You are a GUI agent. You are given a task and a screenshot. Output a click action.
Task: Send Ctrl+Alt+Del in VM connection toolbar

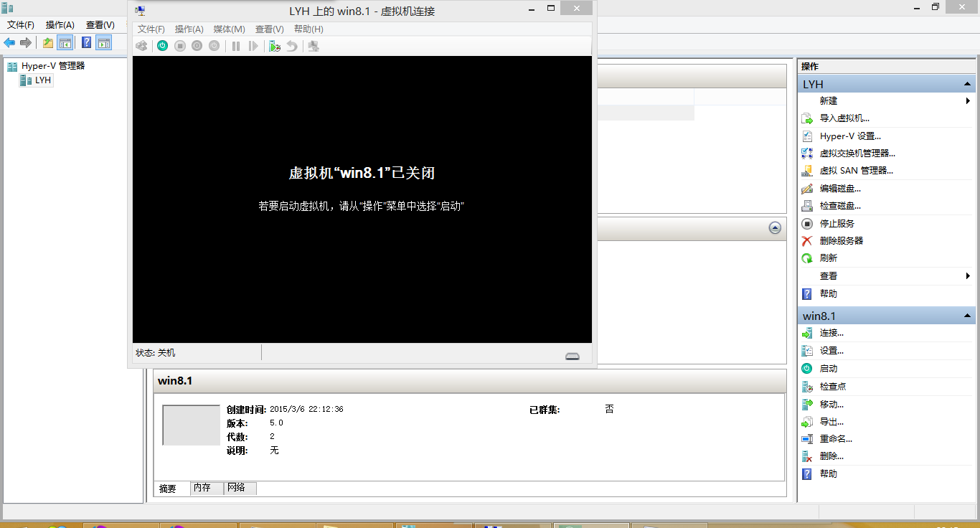pyautogui.click(x=142, y=46)
